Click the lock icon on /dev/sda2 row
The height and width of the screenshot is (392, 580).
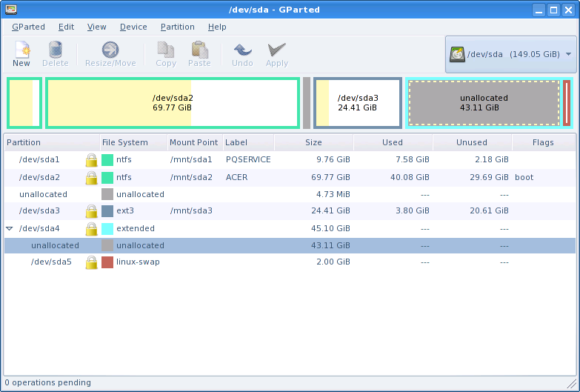coord(91,178)
